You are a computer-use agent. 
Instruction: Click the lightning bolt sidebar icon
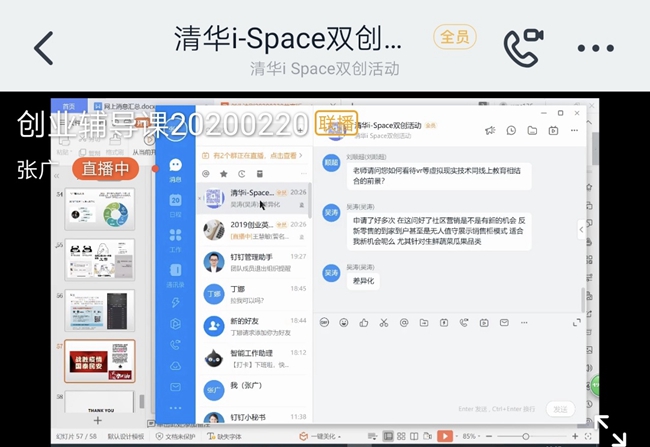pyautogui.click(x=175, y=302)
